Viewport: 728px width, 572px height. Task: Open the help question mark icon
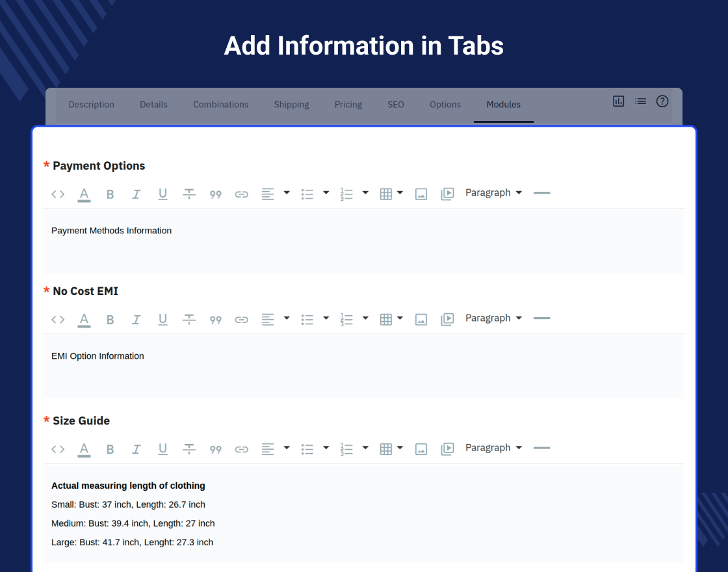tap(662, 101)
